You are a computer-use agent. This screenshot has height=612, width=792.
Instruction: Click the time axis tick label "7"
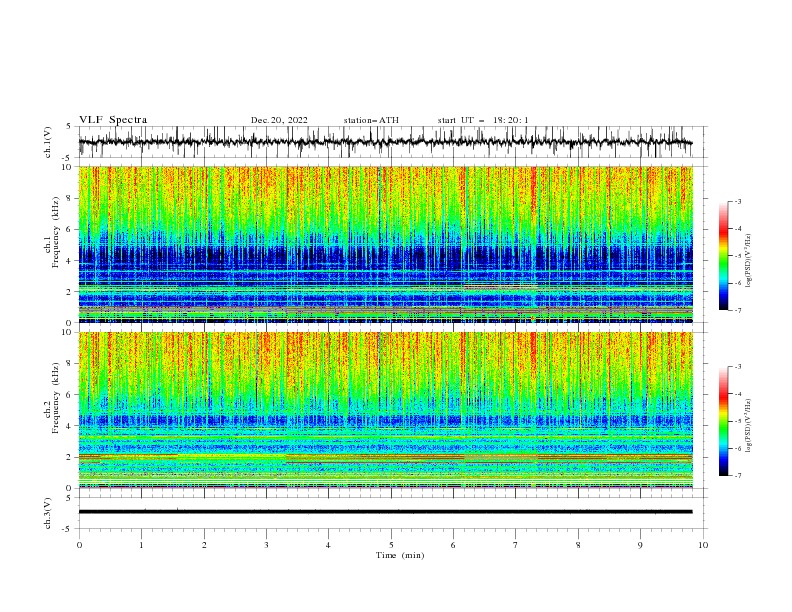click(x=516, y=545)
